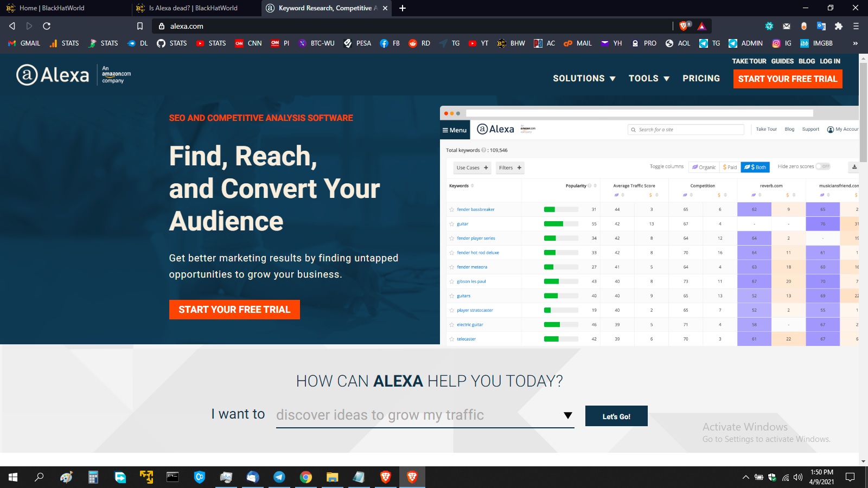Open the FB Facebook bookmark

[x=390, y=43]
